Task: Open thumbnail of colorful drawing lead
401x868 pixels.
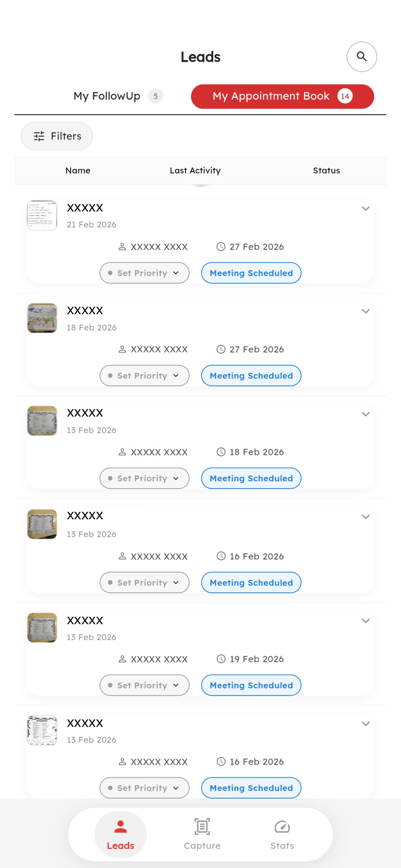Action: [42, 318]
